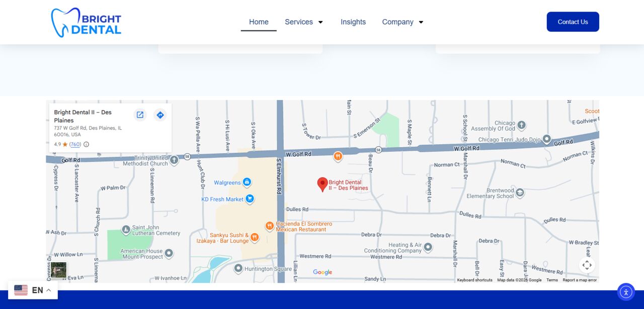Click American House Mount Prospect marker

[169, 253]
